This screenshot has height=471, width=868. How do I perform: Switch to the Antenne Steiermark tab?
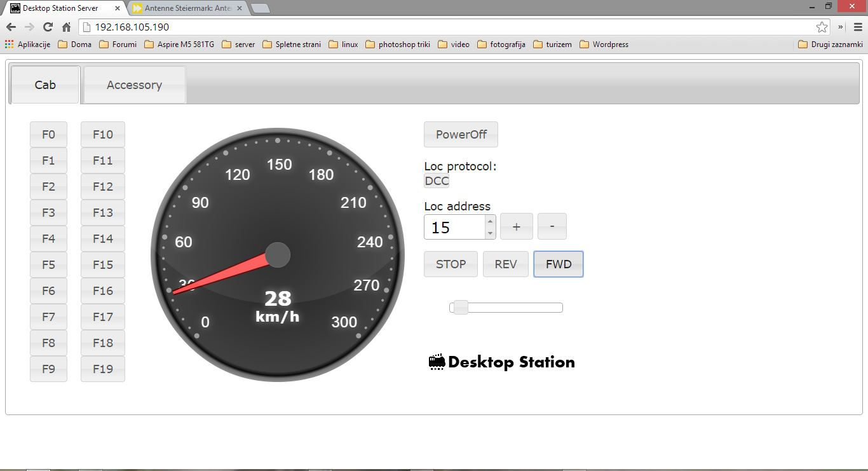point(187,8)
